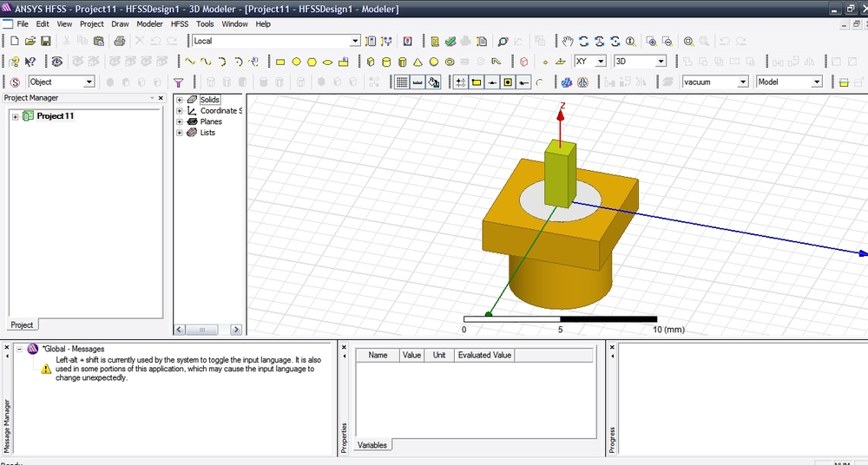The height and width of the screenshot is (465, 868).
Task: Open the Draw menu
Action: click(x=120, y=23)
